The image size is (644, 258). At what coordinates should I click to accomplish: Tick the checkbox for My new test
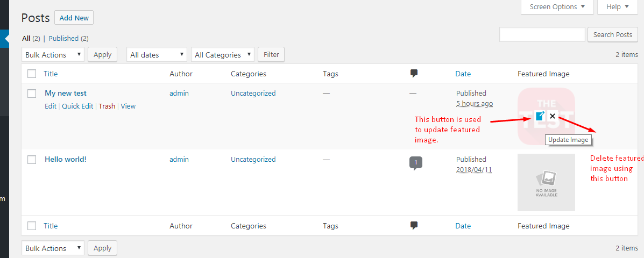pos(32,94)
